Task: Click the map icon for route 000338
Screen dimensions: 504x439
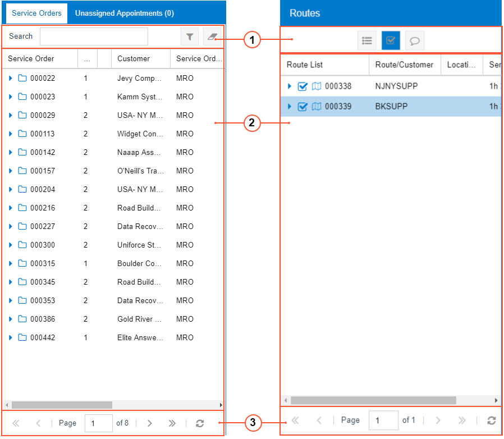Action: 317,86
